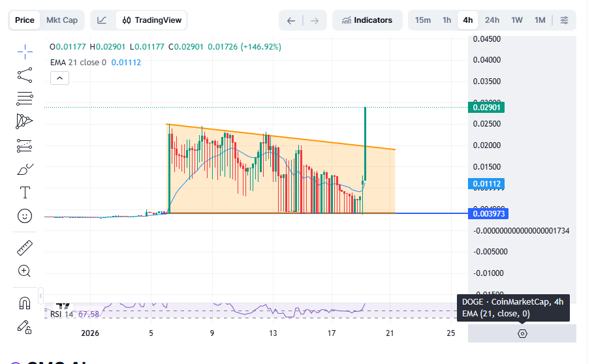Viewport: 594px width, 364px height.
Task: Click the undo back arrow
Action: pyautogui.click(x=291, y=20)
